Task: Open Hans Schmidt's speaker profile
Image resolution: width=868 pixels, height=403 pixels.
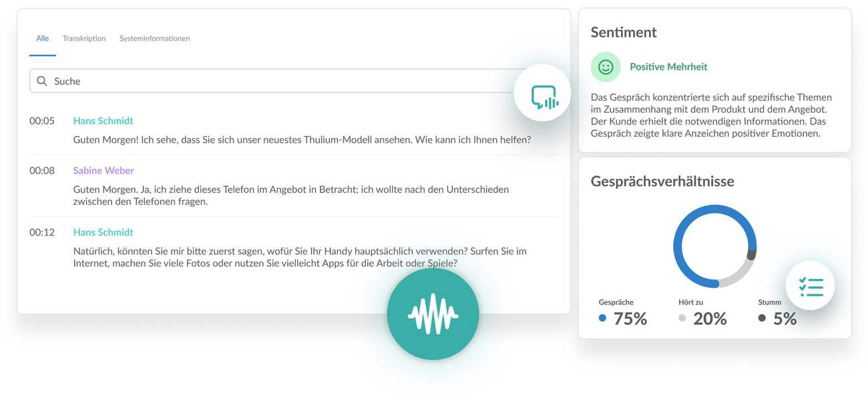Action: (x=103, y=121)
